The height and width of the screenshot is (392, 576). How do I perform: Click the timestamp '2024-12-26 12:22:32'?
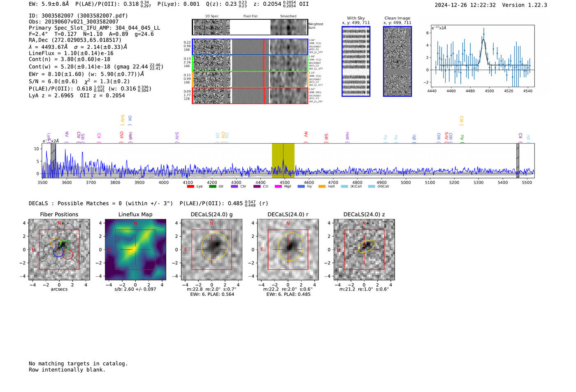click(465, 5)
